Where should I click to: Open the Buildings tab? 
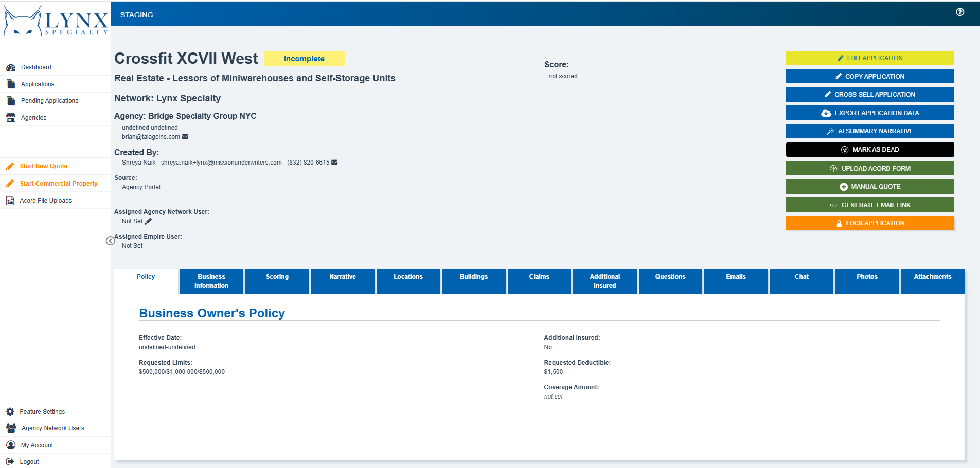[x=474, y=281]
